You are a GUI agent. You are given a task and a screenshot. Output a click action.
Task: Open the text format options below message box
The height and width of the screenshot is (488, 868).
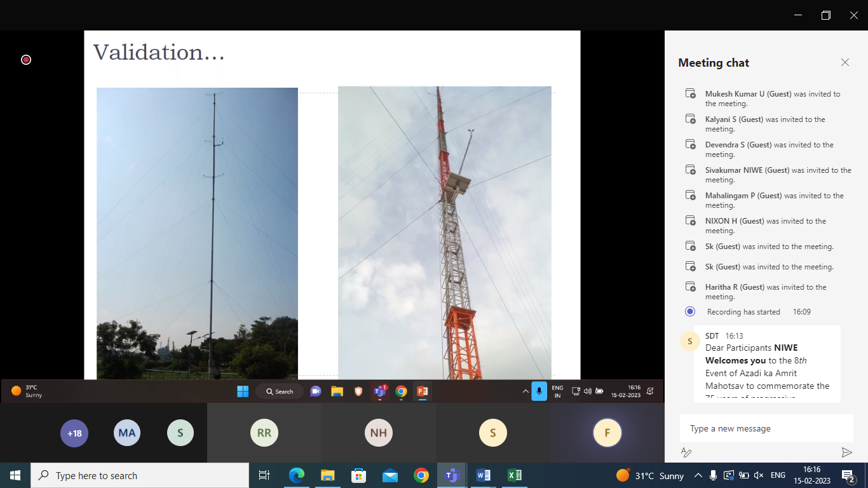click(x=686, y=452)
